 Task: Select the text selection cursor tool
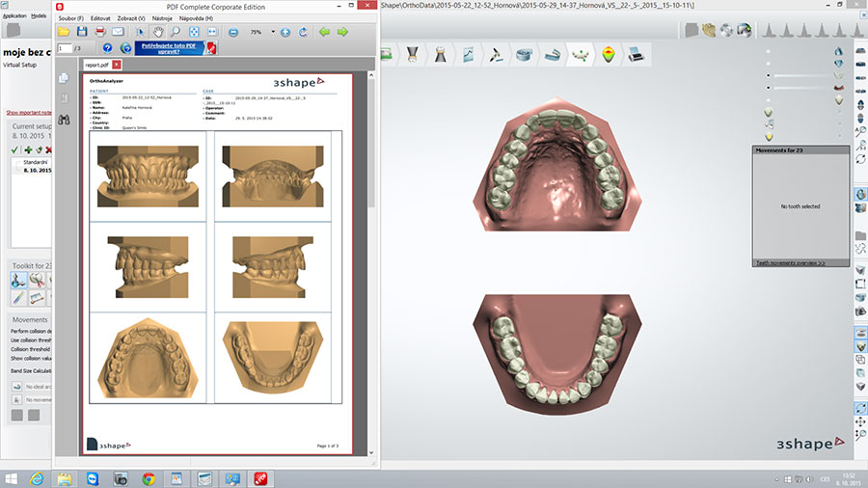tap(140, 32)
